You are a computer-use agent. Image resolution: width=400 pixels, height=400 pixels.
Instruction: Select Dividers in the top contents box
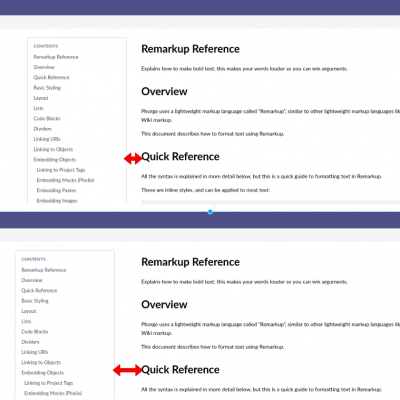point(42,129)
